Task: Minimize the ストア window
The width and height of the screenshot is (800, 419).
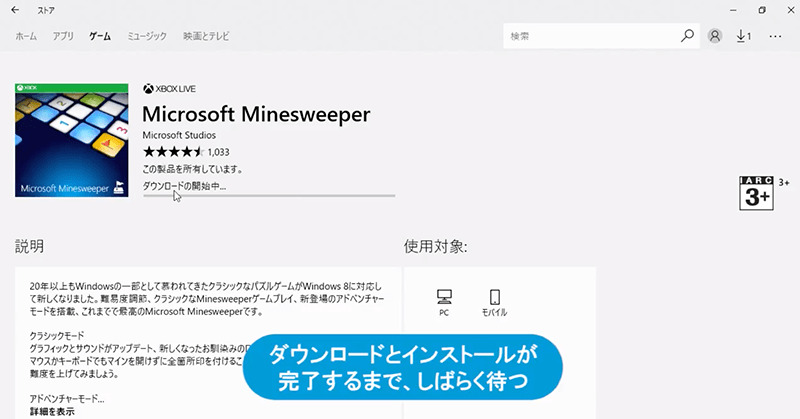Action: tap(733, 10)
